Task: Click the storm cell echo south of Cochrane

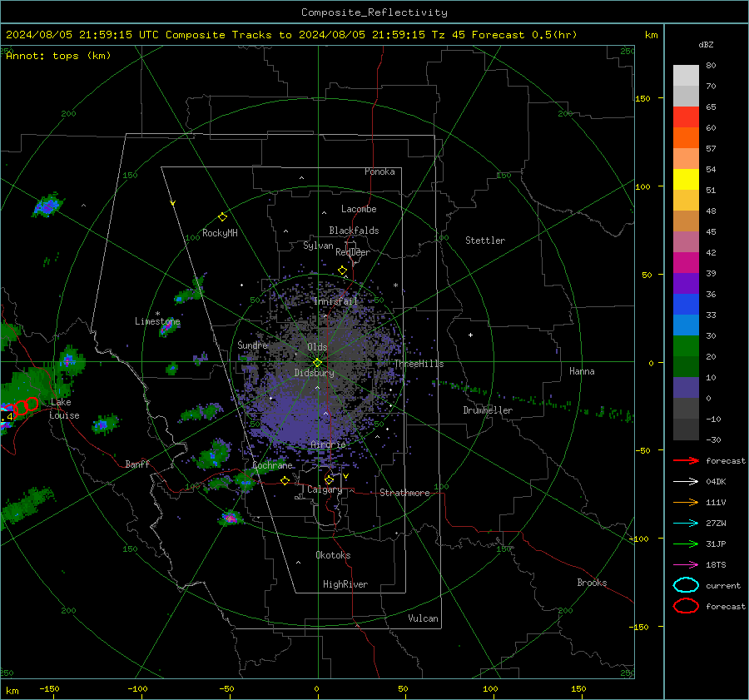Action: [x=231, y=518]
